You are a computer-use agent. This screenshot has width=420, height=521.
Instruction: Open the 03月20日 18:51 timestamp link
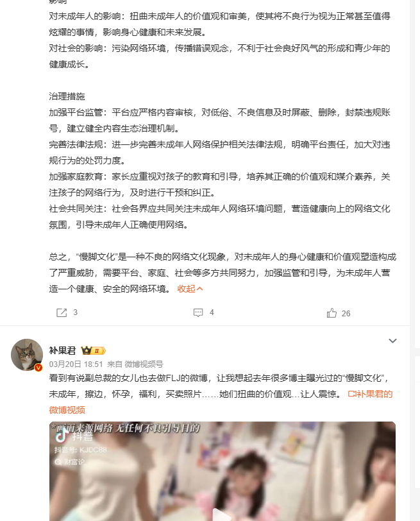[x=76, y=364]
